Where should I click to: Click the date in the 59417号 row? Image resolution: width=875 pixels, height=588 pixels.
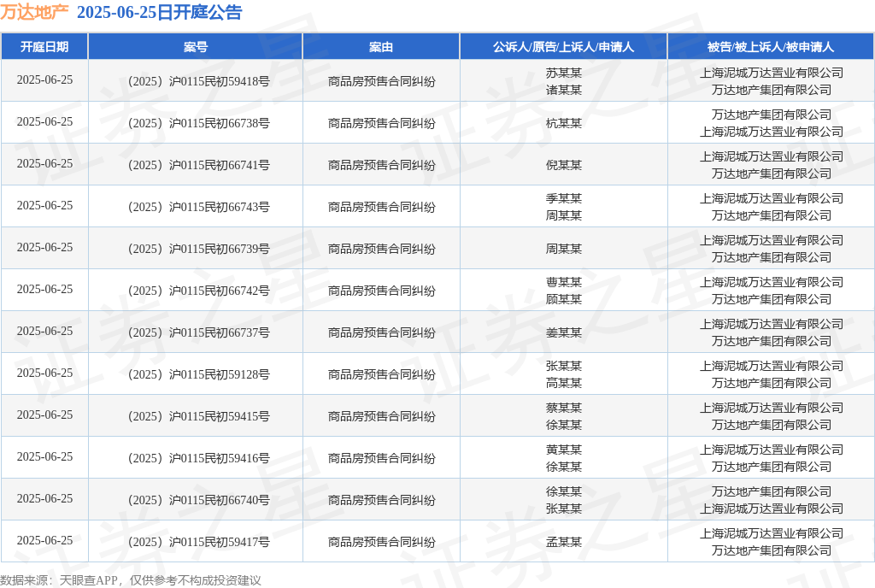44,540
